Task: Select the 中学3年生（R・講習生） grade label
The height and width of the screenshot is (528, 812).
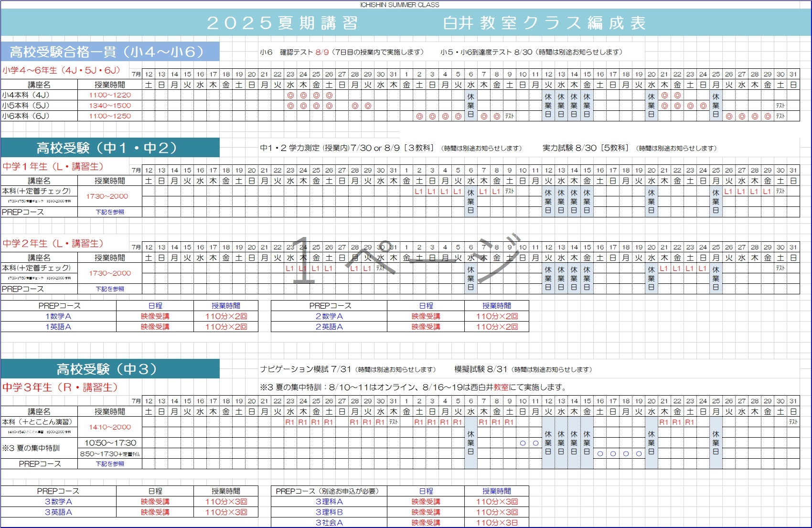Action: pyautogui.click(x=60, y=388)
